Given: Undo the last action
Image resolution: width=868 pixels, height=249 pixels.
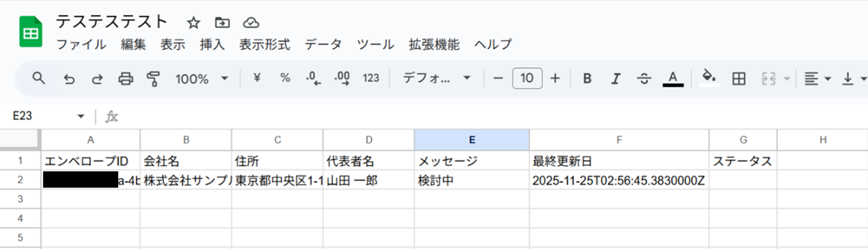Looking at the screenshot, I should click(x=69, y=79).
